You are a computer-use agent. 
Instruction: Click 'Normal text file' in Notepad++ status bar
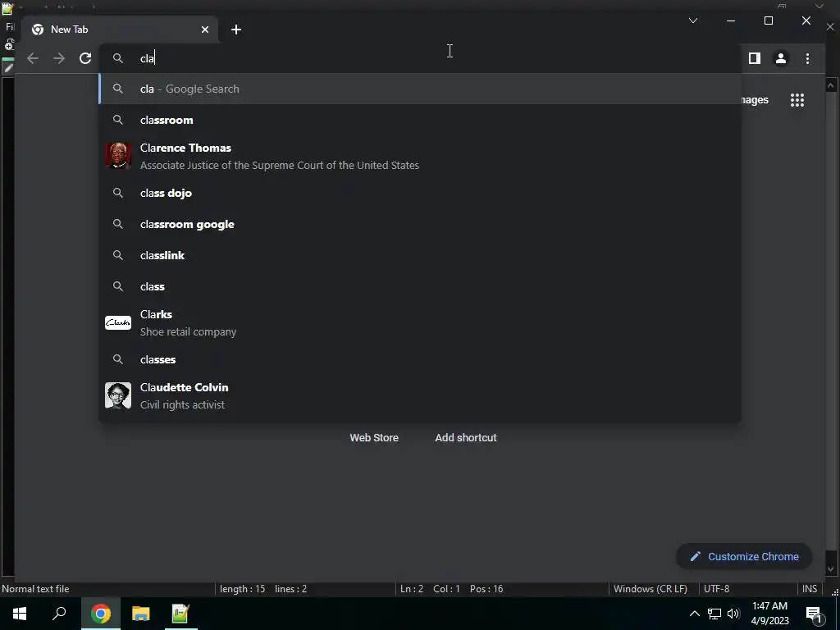click(35, 589)
